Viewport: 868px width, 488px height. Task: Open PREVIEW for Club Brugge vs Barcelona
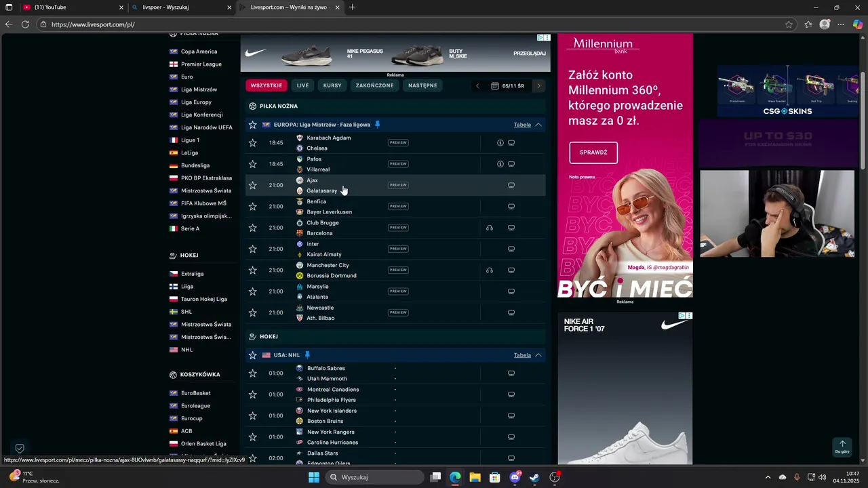tap(398, 228)
